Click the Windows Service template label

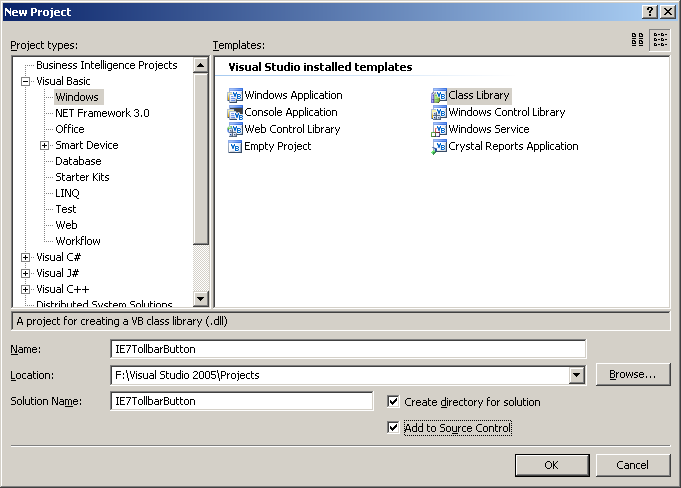(x=489, y=129)
